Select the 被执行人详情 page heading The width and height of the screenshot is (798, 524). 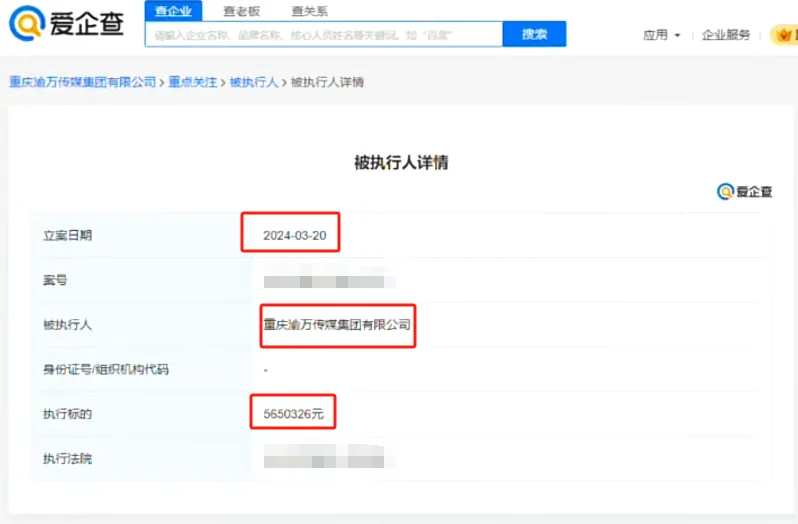coord(401,163)
